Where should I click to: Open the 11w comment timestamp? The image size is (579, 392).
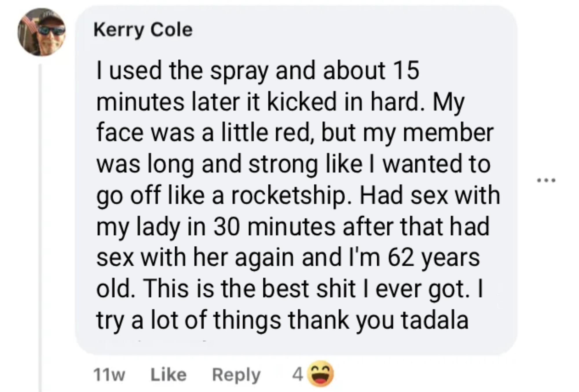109,375
